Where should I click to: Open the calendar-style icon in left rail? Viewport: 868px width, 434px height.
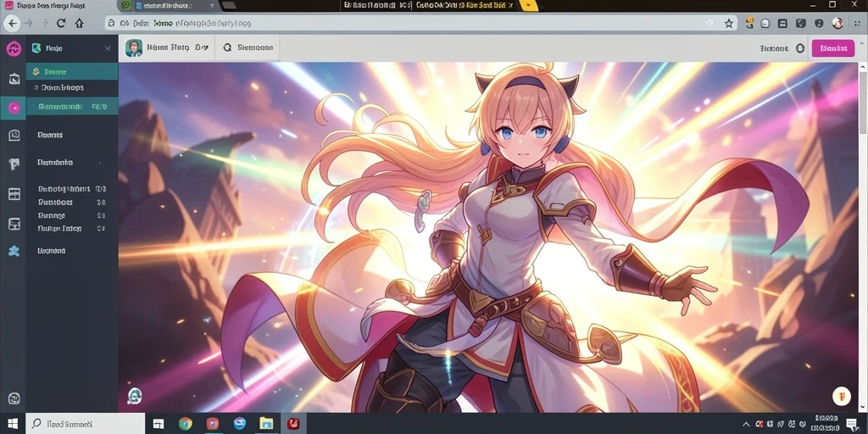coord(14,194)
